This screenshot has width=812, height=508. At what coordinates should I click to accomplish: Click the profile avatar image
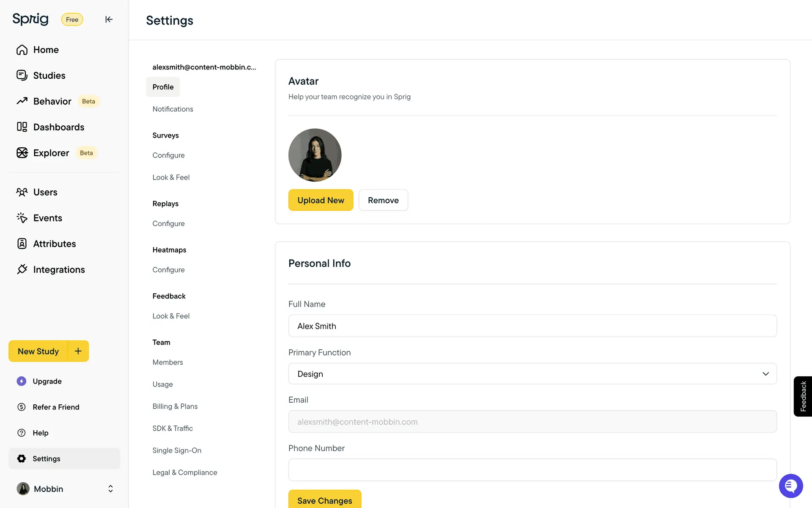[315, 155]
